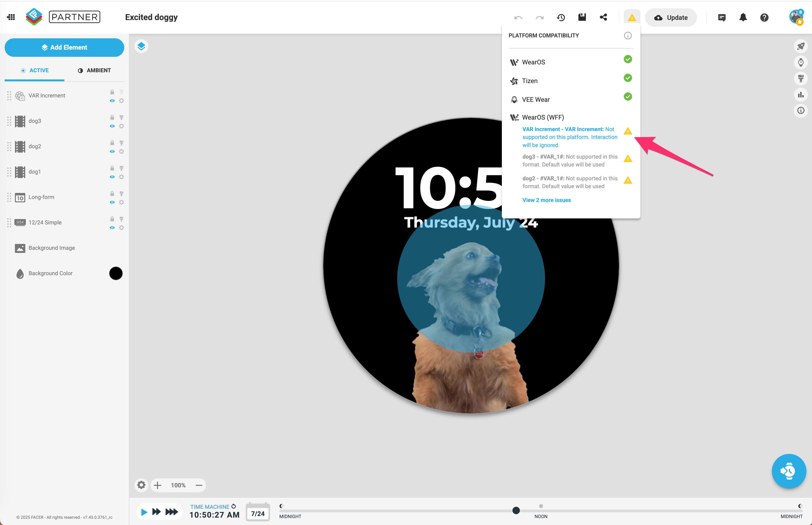Click the Facer logo
Image resolution: width=812 pixels, height=525 pixels.
(x=34, y=17)
